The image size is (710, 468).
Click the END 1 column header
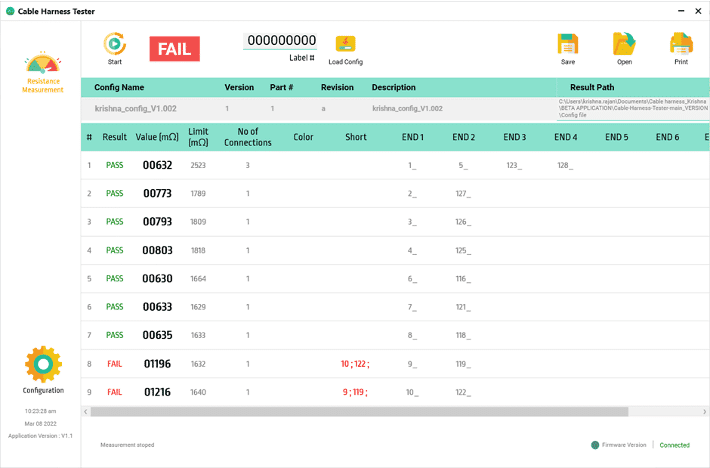(413, 137)
